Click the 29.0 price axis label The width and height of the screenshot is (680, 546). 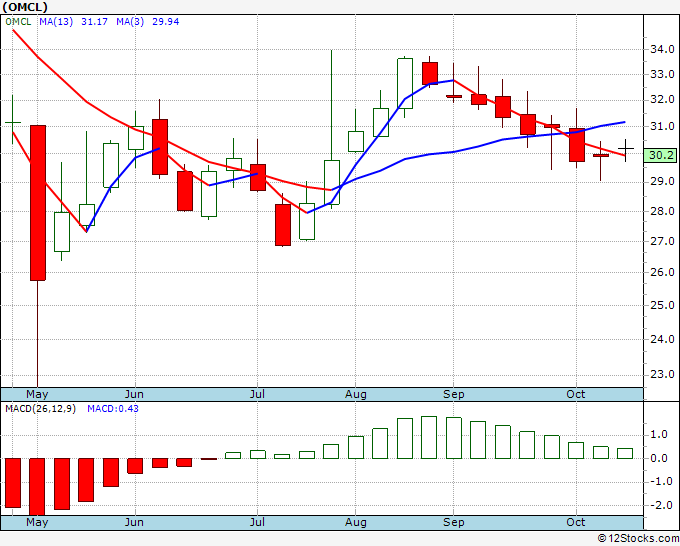662,182
